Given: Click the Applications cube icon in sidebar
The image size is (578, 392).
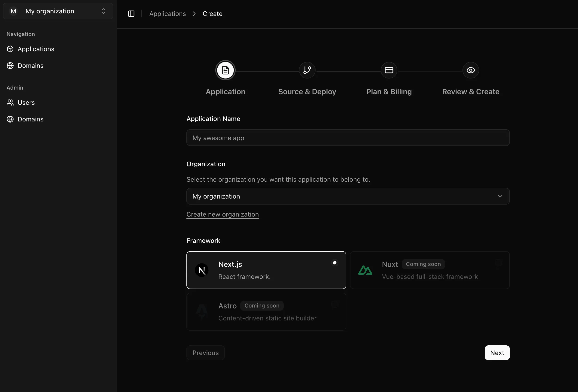Looking at the screenshot, I should pos(10,49).
